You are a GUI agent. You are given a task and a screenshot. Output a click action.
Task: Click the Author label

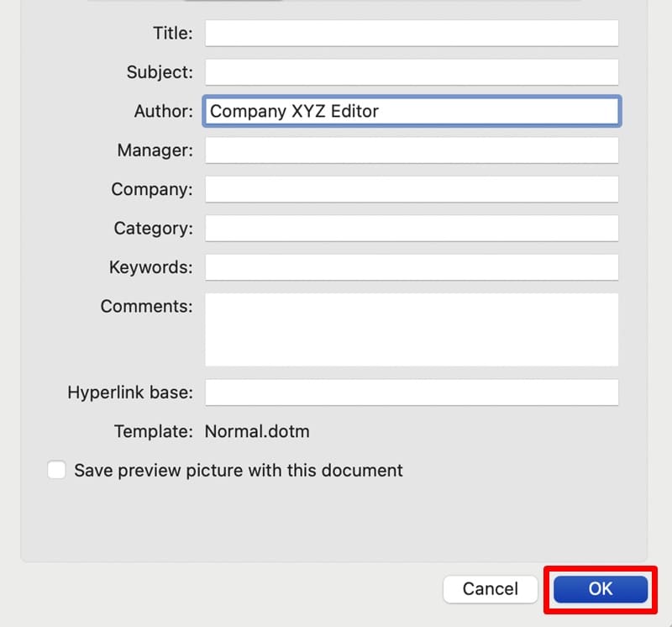pyautogui.click(x=164, y=111)
